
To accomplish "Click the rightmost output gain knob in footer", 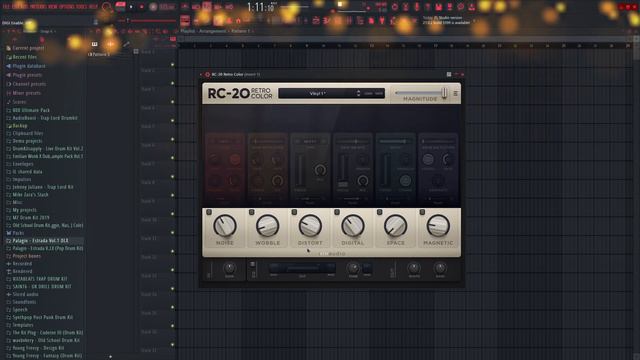I will 440,268.
